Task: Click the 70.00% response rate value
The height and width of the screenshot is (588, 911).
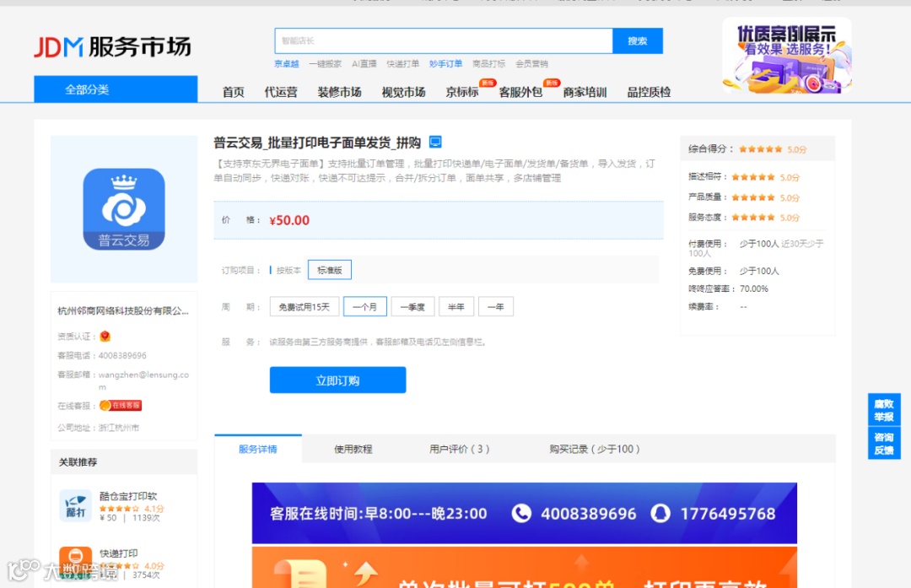Action: (753, 289)
